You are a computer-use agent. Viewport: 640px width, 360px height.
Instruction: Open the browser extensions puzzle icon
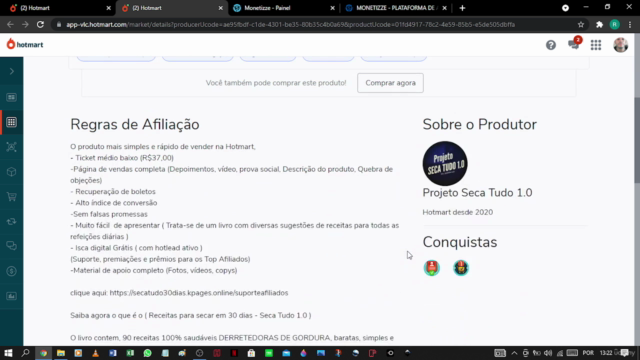click(599, 24)
